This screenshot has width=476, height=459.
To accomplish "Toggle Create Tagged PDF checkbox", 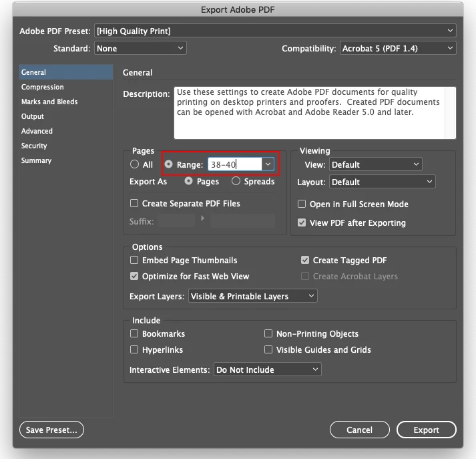I will coord(305,260).
